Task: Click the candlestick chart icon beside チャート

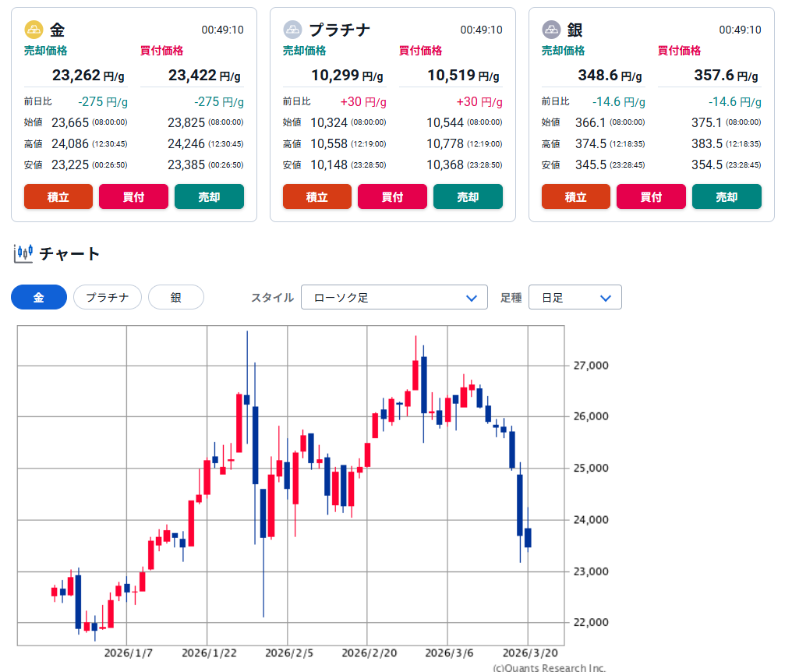Action: [x=23, y=253]
